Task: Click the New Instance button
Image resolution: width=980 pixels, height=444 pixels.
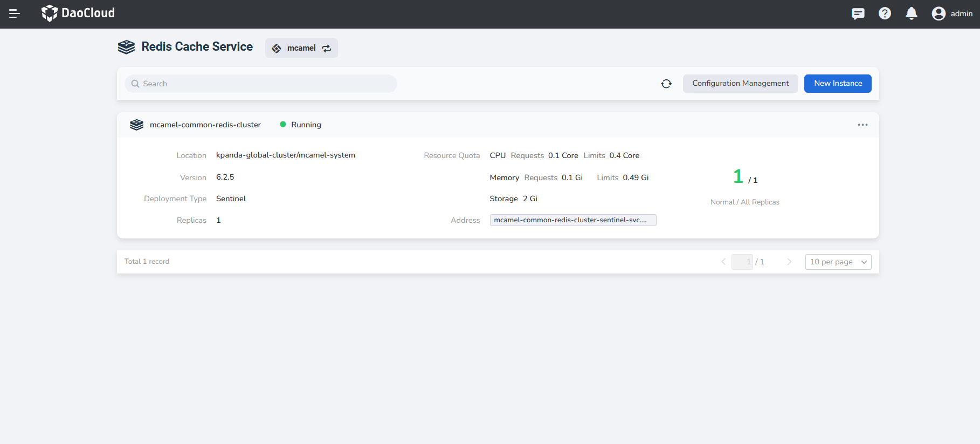Action: pos(838,84)
